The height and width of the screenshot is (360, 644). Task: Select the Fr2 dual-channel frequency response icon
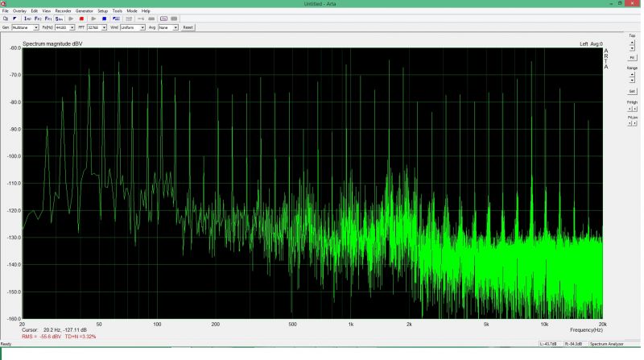[38, 18]
